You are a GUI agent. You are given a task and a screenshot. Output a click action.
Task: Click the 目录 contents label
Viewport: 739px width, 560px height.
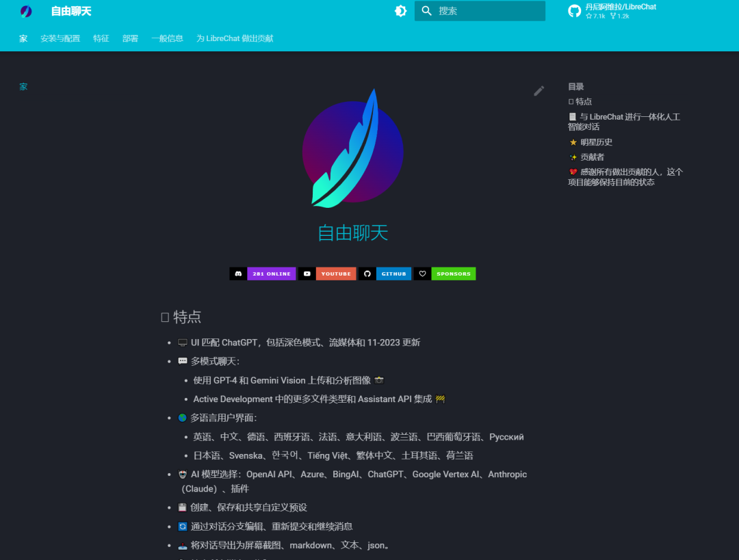[x=576, y=87]
